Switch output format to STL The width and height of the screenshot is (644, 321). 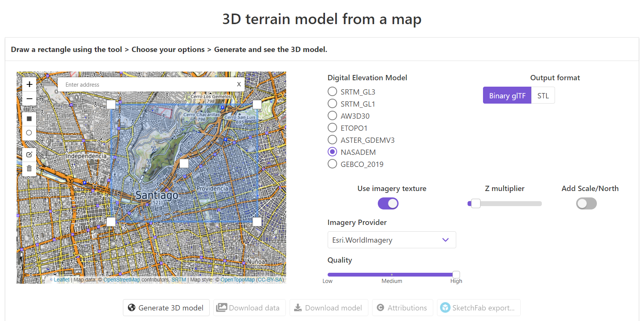point(543,95)
